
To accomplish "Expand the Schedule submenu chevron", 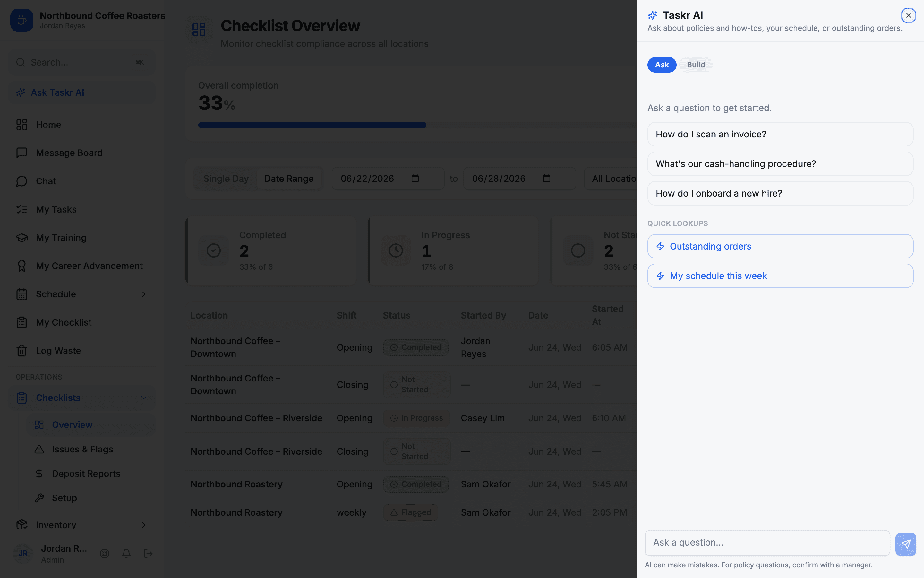I will coord(143,294).
